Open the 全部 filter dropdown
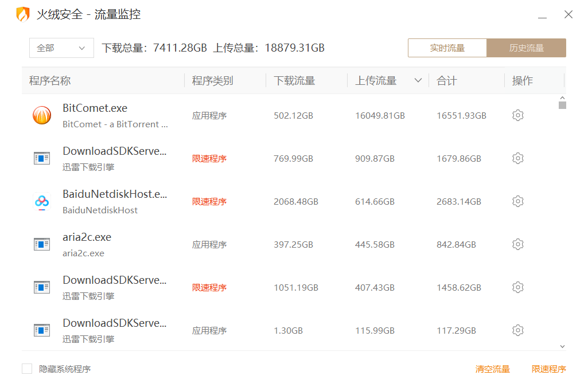This screenshot has width=588, height=387. click(61, 48)
